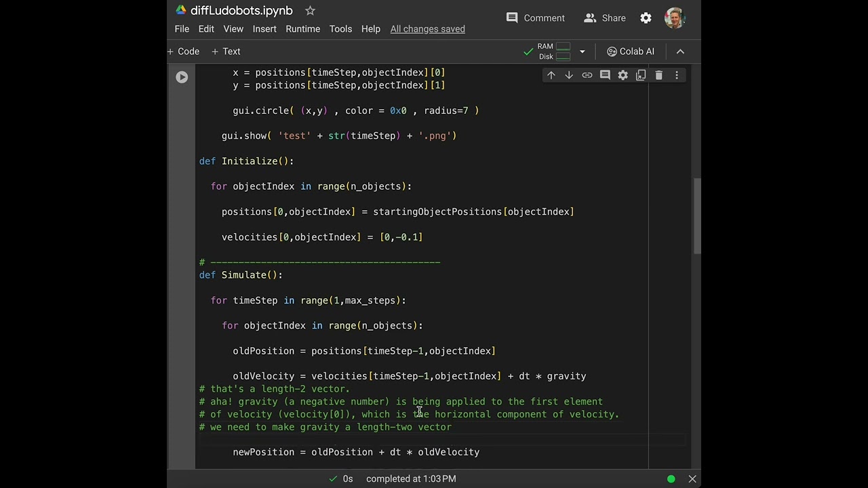
Task: Open the Runtime menu
Action: tap(302, 29)
